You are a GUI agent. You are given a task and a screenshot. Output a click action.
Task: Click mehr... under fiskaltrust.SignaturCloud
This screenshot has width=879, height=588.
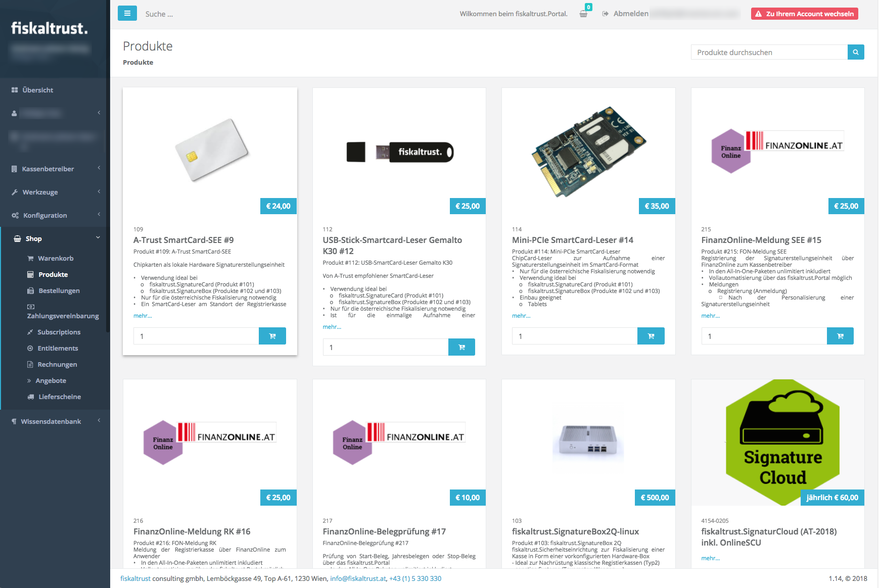coord(711,558)
